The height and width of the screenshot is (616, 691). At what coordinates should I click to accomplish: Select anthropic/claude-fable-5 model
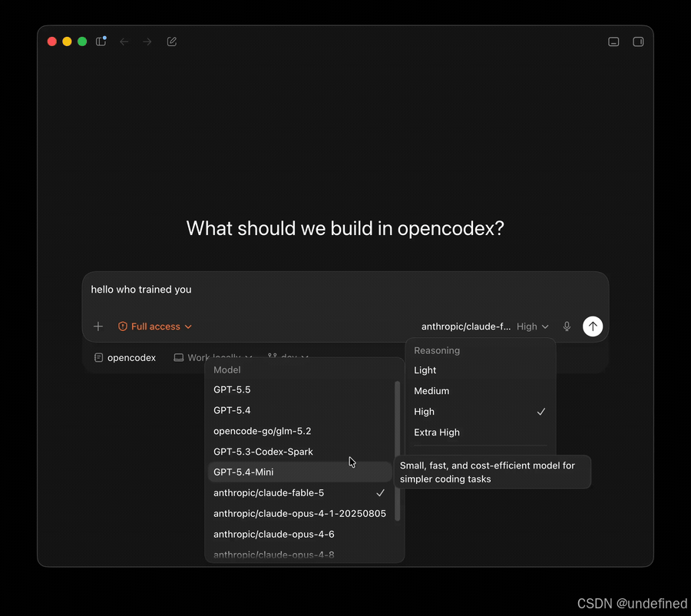[299, 492]
